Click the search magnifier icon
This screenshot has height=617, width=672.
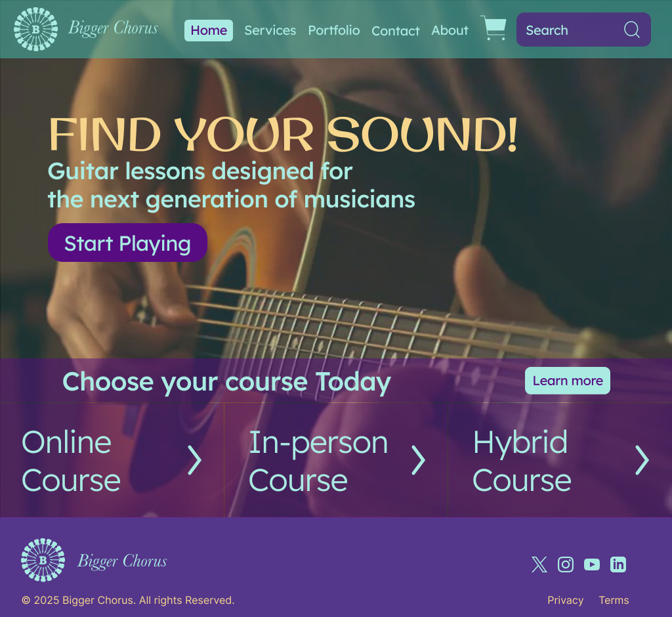(x=632, y=30)
